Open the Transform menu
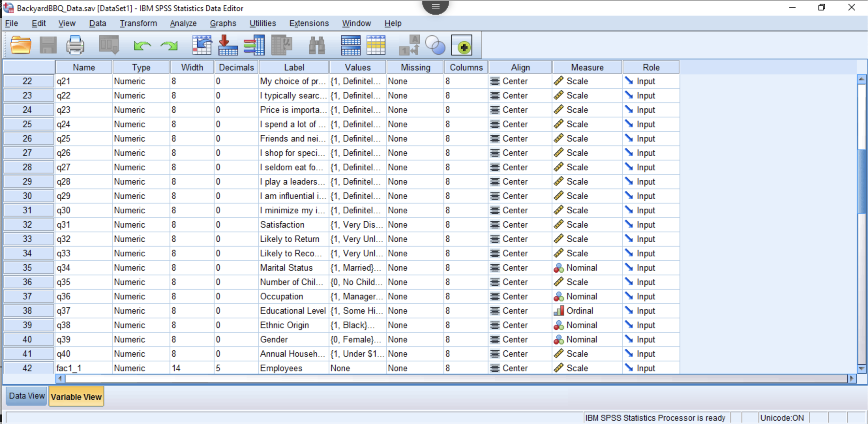This screenshot has width=868, height=424. point(138,23)
